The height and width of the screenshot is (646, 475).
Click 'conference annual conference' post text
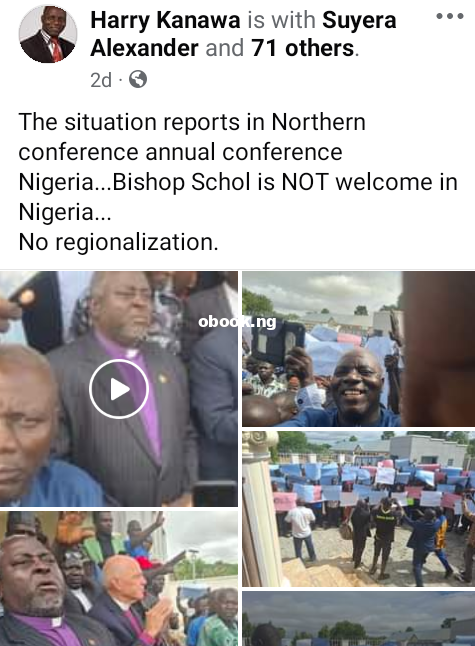tap(180, 152)
